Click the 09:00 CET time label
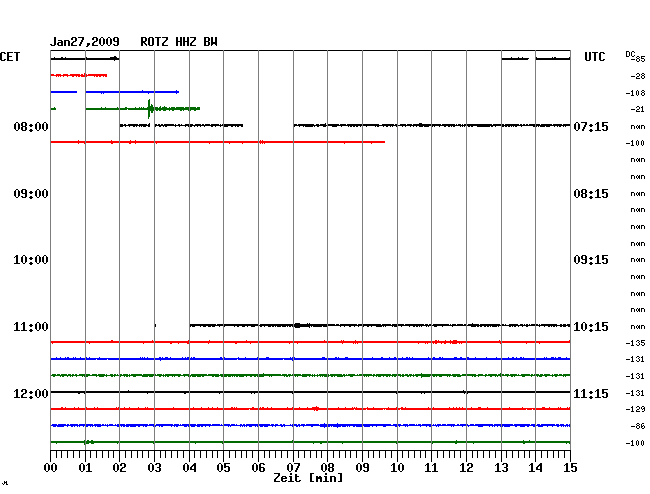650x494 pixels. tap(31, 194)
